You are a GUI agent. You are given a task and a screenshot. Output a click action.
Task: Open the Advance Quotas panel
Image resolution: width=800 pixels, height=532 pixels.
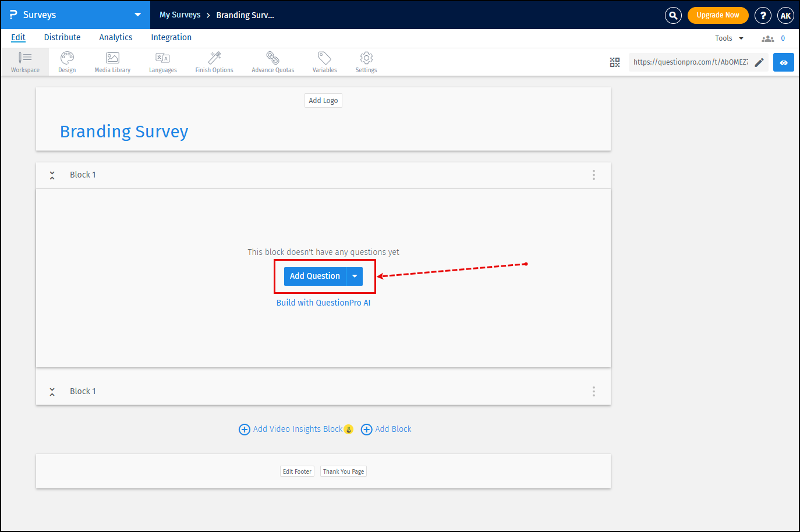pyautogui.click(x=272, y=62)
